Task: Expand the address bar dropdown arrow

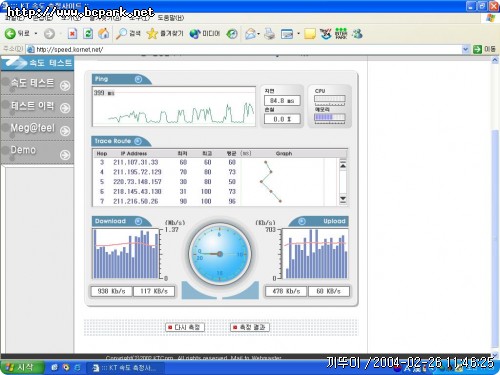Action: [465, 49]
